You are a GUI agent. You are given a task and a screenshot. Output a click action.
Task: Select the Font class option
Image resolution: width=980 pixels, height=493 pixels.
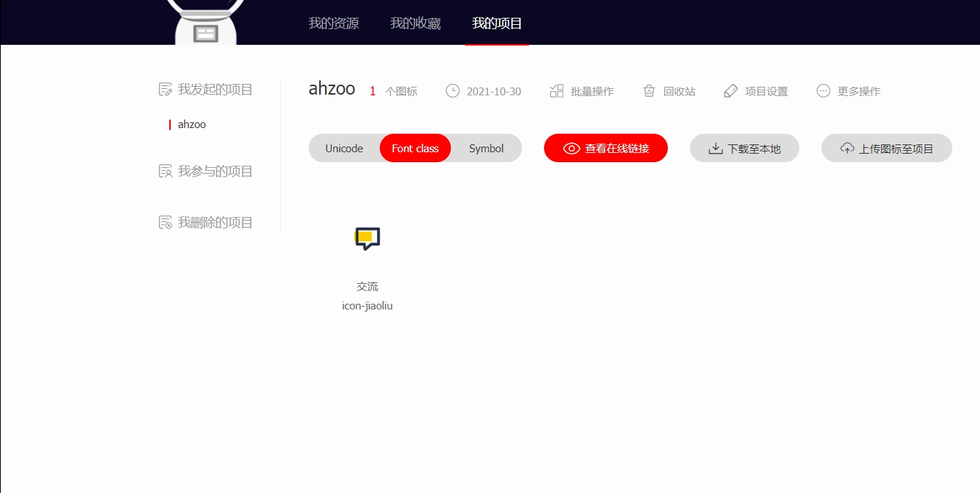pyautogui.click(x=415, y=149)
